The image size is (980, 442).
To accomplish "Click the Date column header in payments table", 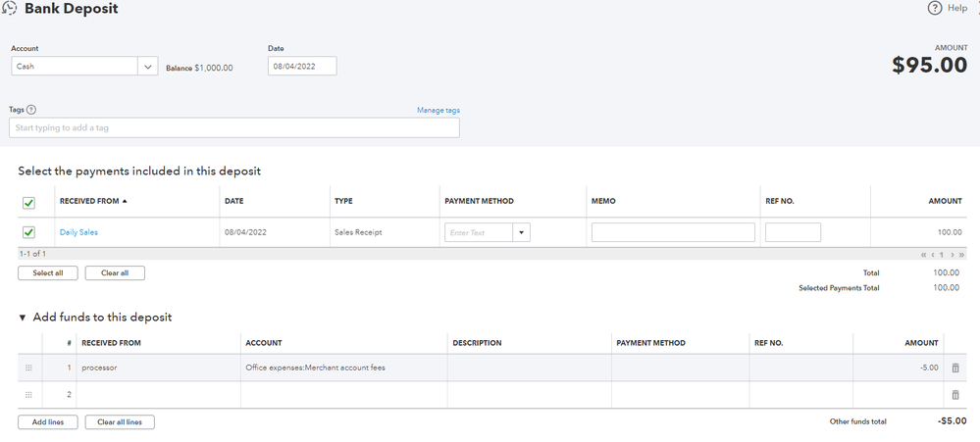I will (x=233, y=201).
